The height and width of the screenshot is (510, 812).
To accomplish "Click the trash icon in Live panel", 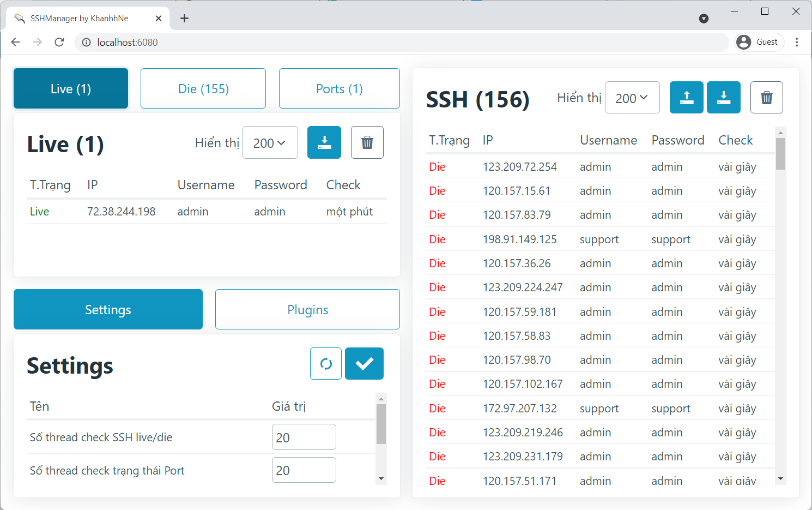I will [367, 142].
